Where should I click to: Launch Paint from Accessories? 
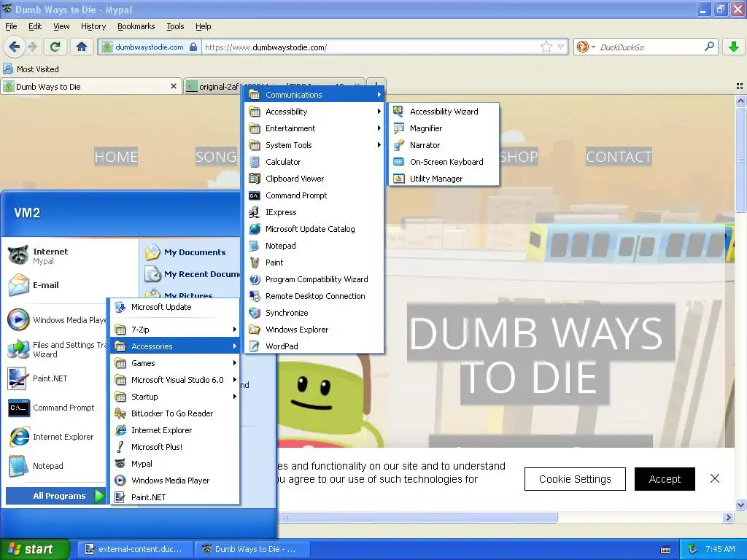click(314, 262)
